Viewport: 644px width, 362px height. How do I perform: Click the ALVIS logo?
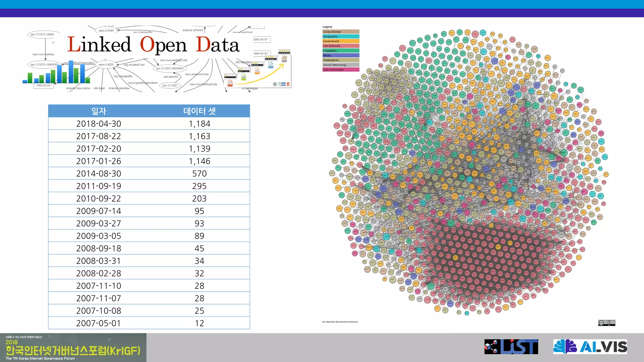pos(590,347)
